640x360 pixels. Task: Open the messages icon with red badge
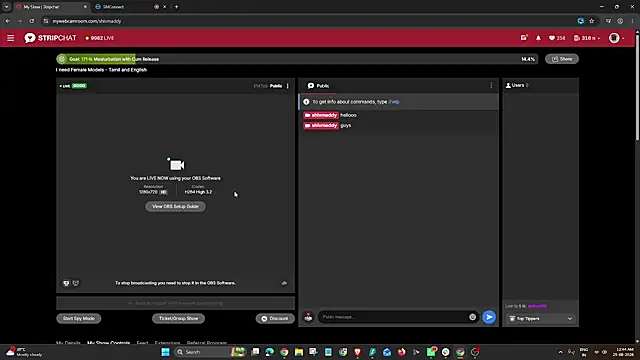(524, 38)
